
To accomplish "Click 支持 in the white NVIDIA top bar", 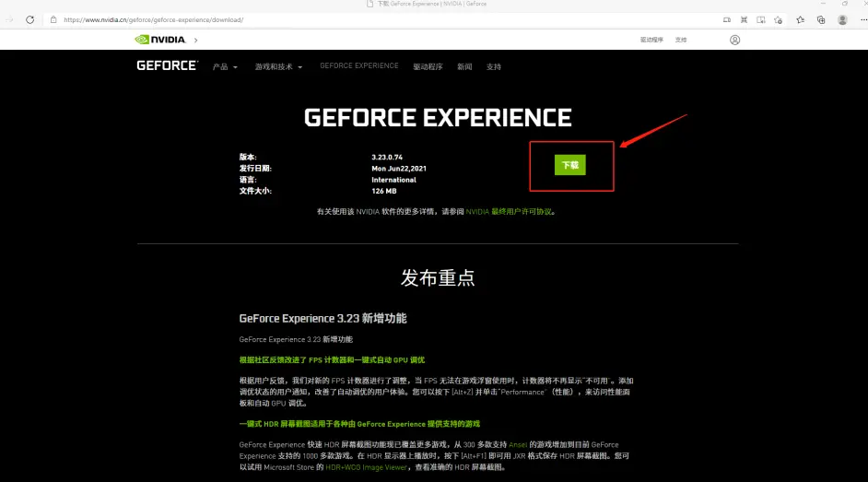I will click(x=681, y=40).
